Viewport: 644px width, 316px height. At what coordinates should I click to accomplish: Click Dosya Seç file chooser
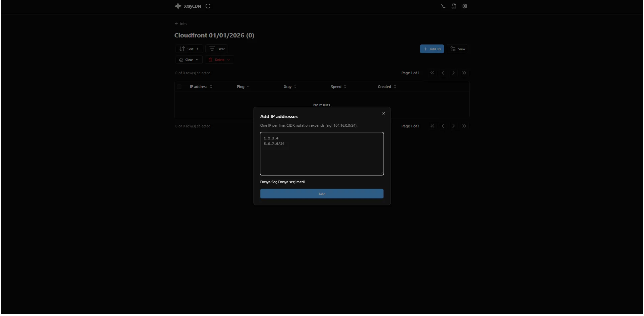click(x=269, y=182)
